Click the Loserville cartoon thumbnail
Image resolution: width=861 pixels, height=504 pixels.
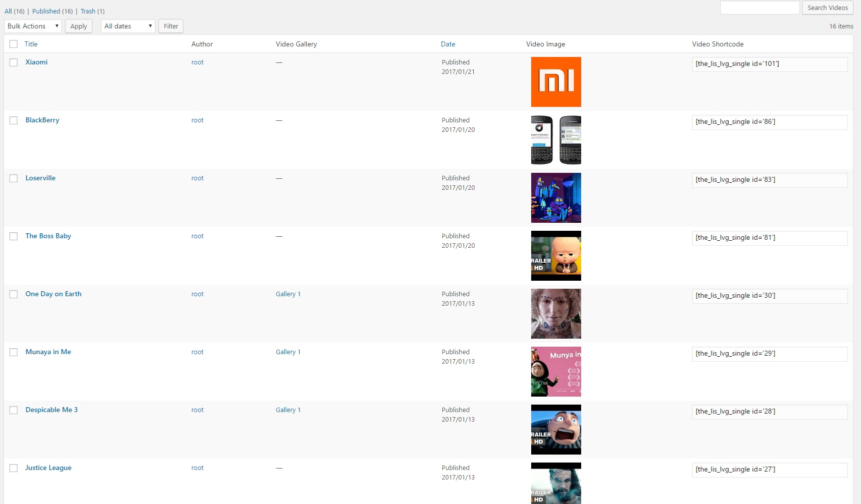(x=556, y=198)
